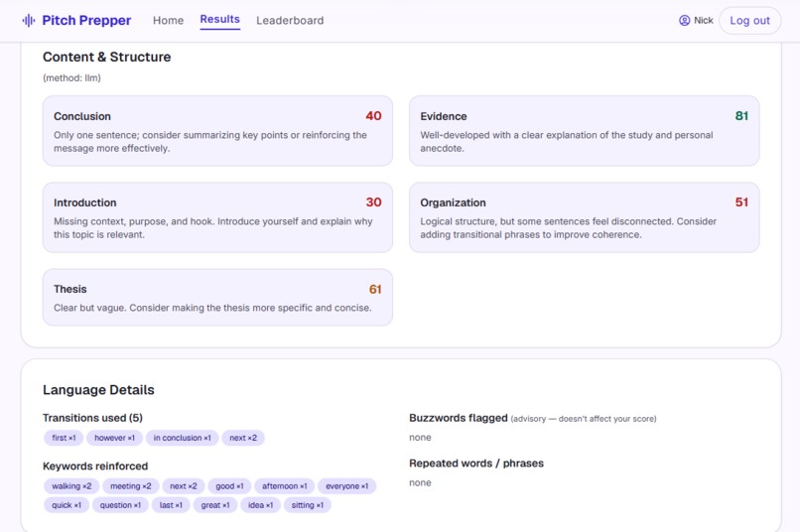Click the 'however ×1' transition chip

point(115,438)
